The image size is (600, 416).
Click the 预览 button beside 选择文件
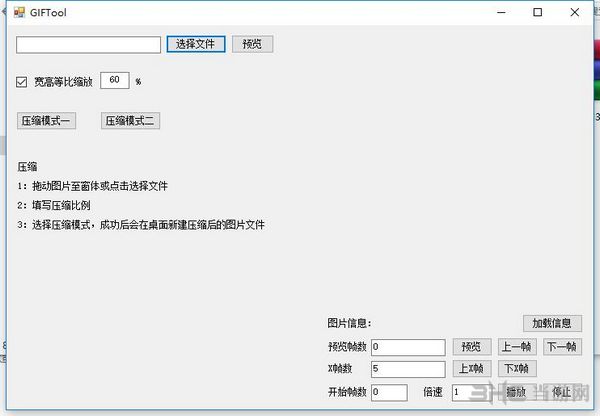pos(252,44)
